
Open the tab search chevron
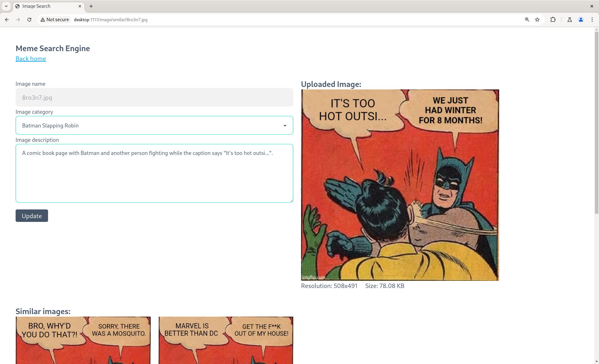pyautogui.click(x=6, y=6)
